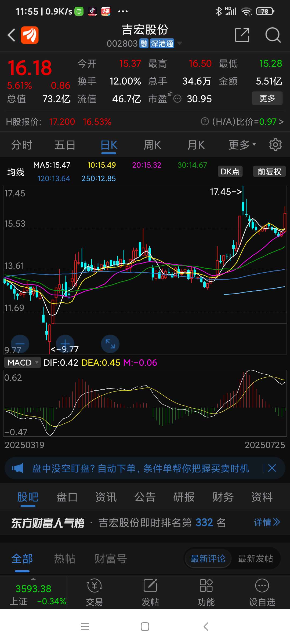Tap the MA5:15.47 value
The width and height of the screenshot is (290, 644).
point(52,165)
